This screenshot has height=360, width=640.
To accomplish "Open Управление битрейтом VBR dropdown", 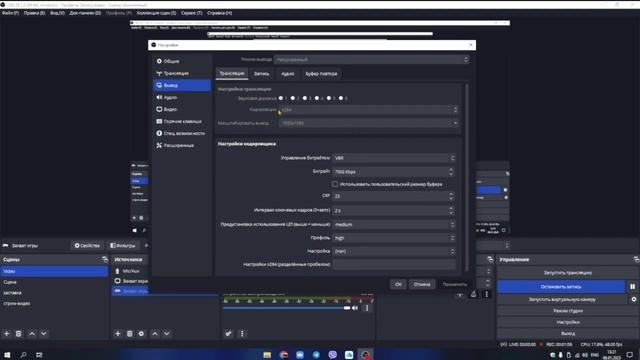I will tap(394, 158).
